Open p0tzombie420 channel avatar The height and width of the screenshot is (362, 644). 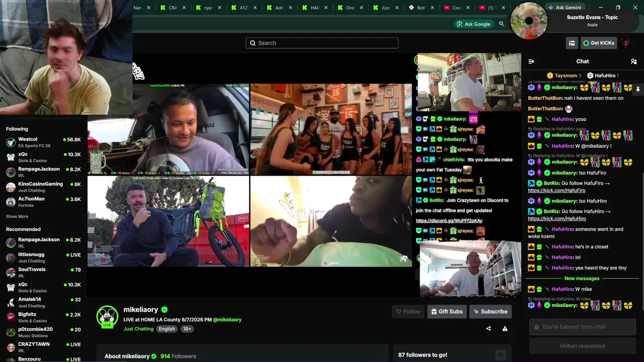click(11, 332)
